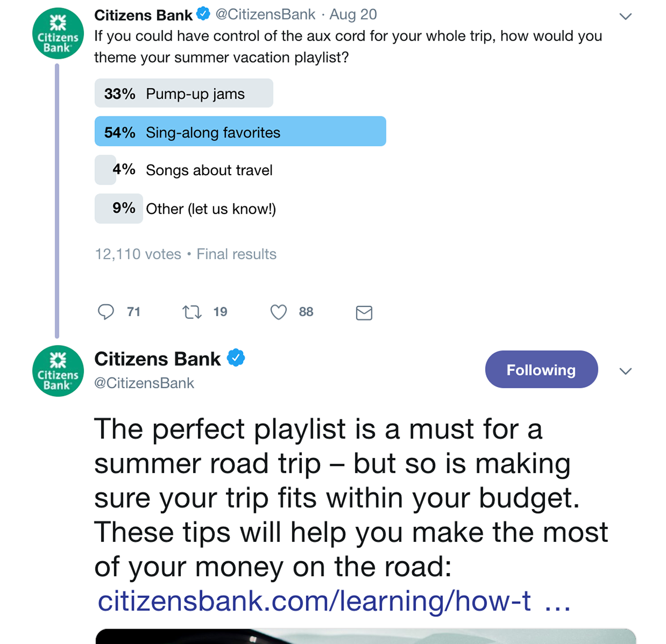Retweet the poll tweet

(x=192, y=312)
